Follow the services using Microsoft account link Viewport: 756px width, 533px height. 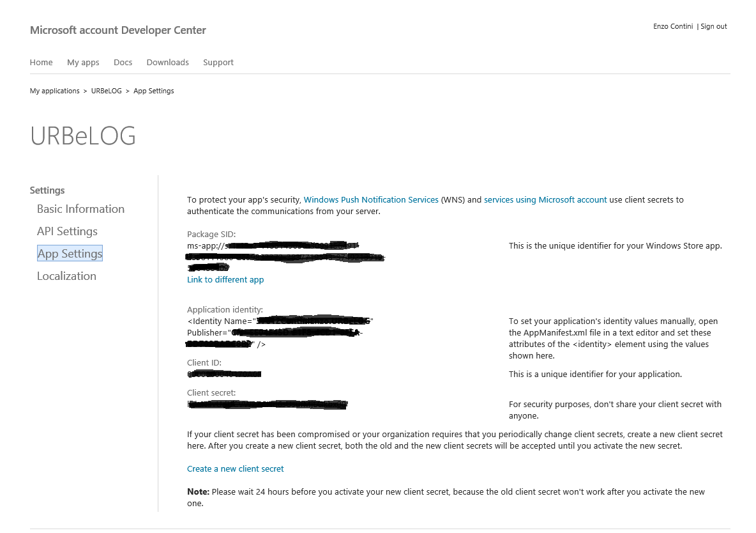pyautogui.click(x=545, y=199)
